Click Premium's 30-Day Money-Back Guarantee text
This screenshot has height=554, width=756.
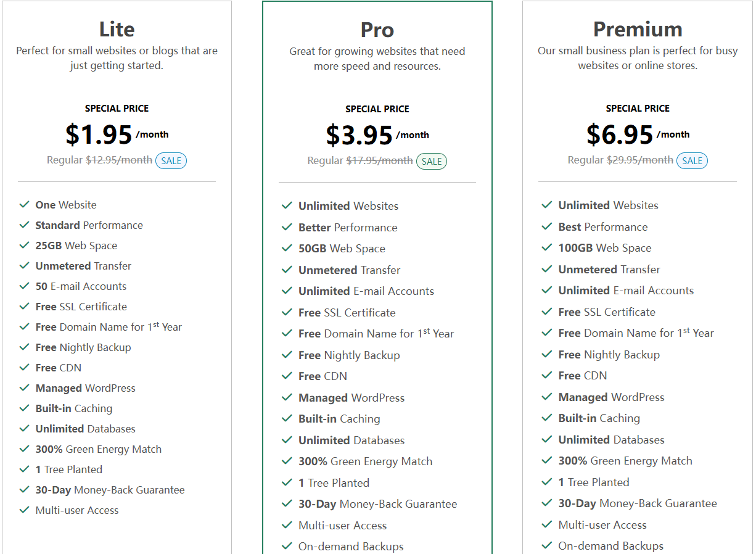(x=638, y=503)
